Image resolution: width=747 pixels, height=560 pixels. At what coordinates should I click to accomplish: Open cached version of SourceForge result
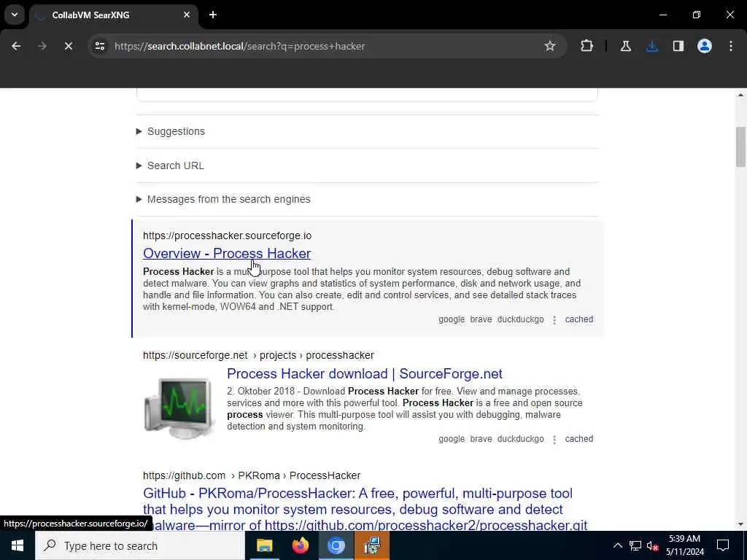[x=578, y=439]
